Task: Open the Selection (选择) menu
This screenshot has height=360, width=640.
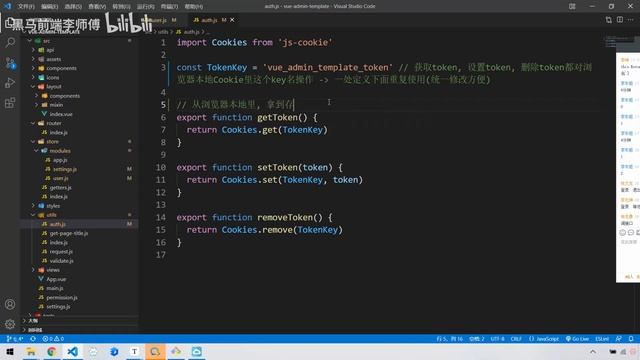Action: point(73,7)
